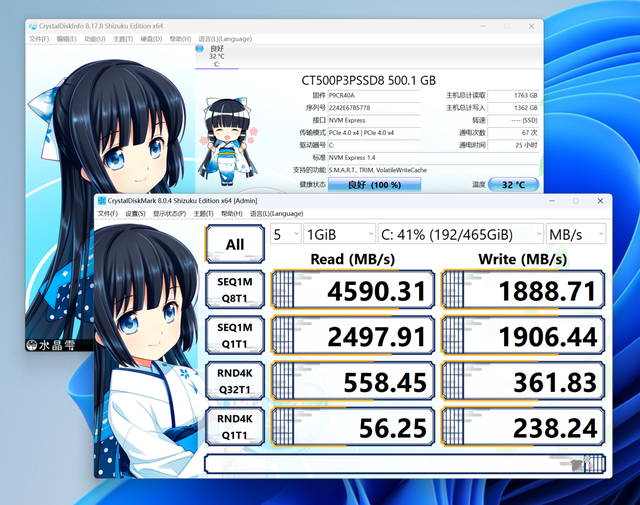This screenshot has width=640, height=505.
Task: Click the disk title CT500P3PSSD8 500.1 GB
Action: [x=369, y=80]
